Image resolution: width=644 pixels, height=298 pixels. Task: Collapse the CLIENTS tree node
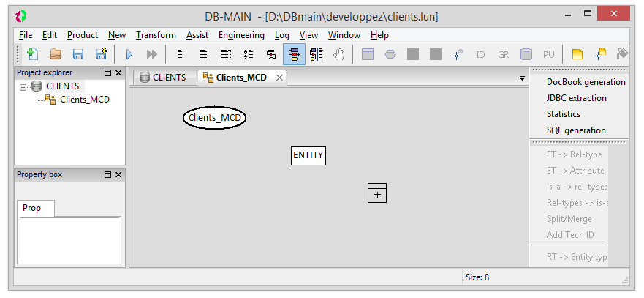click(x=23, y=87)
